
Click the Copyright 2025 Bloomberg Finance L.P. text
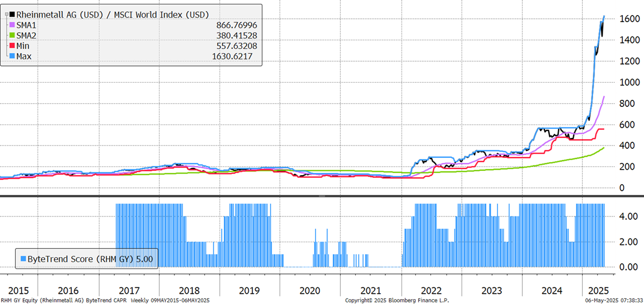point(397,300)
